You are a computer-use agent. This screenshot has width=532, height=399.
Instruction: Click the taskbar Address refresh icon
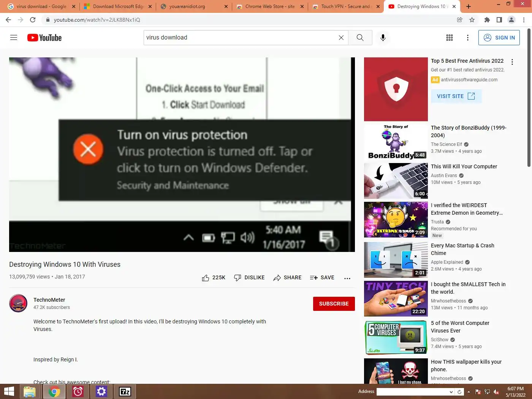[x=459, y=392]
